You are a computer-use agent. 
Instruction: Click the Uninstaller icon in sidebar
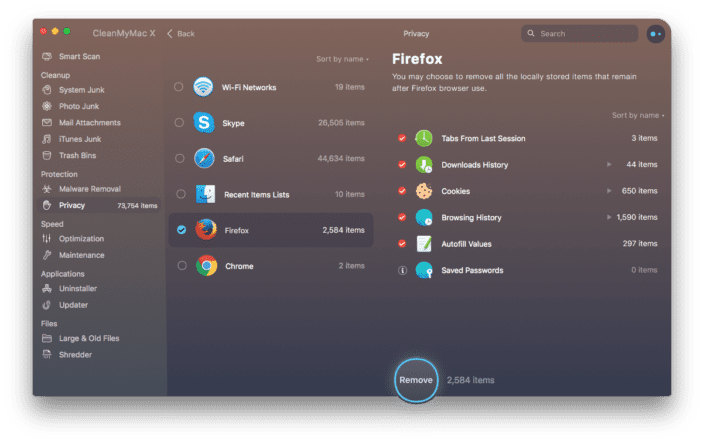point(47,289)
